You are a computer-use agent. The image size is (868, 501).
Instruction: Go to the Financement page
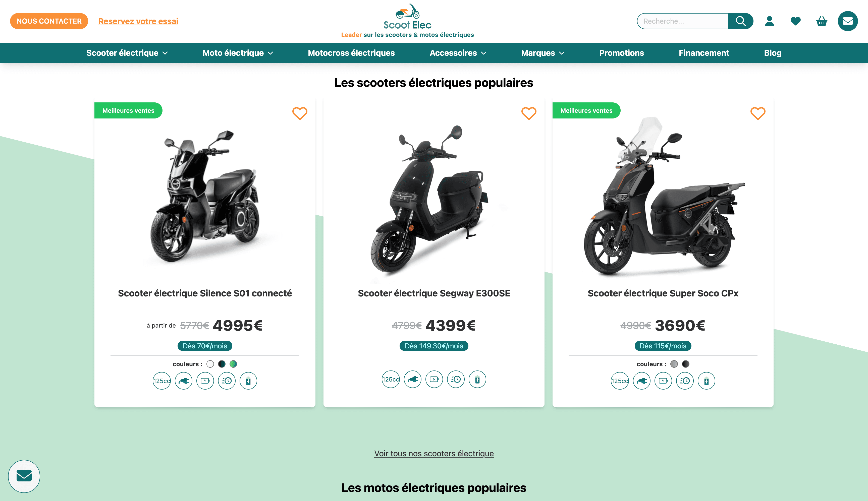coord(704,53)
